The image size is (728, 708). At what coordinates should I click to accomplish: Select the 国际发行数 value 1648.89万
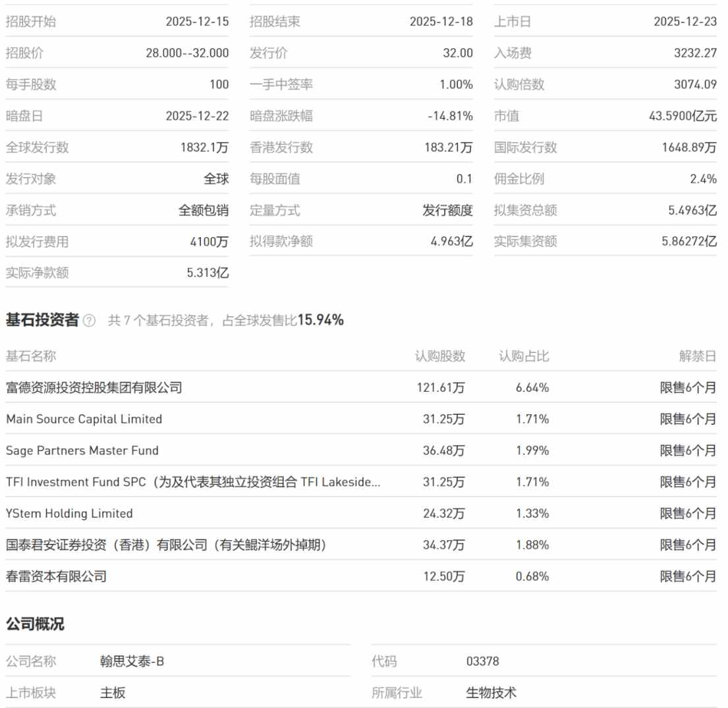[x=690, y=147]
